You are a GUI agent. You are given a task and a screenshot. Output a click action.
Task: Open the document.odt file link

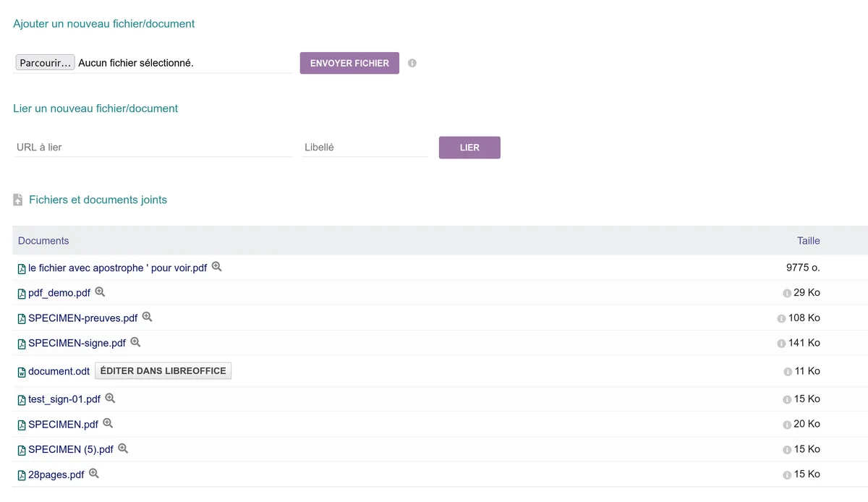[59, 371]
